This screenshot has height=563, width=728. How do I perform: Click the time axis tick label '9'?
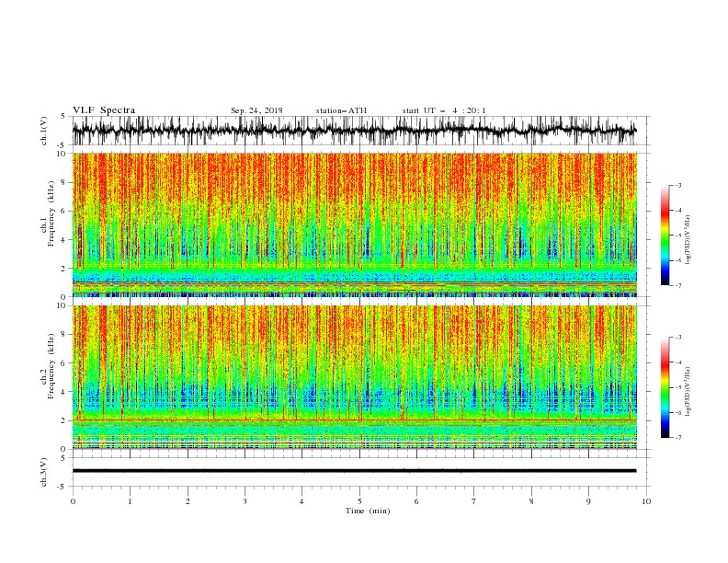click(588, 501)
